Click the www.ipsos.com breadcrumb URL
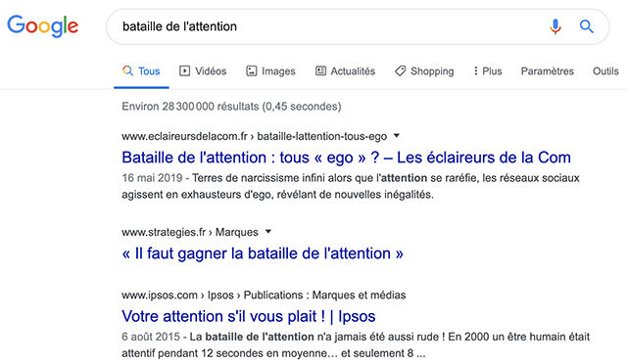The height and width of the screenshot is (364, 627). pyautogui.click(x=264, y=295)
